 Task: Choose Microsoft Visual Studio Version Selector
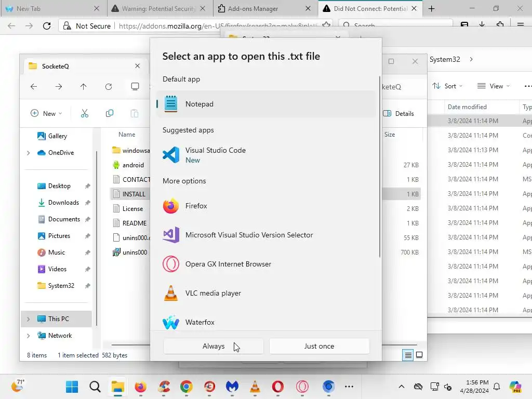pyautogui.click(x=266, y=235)
